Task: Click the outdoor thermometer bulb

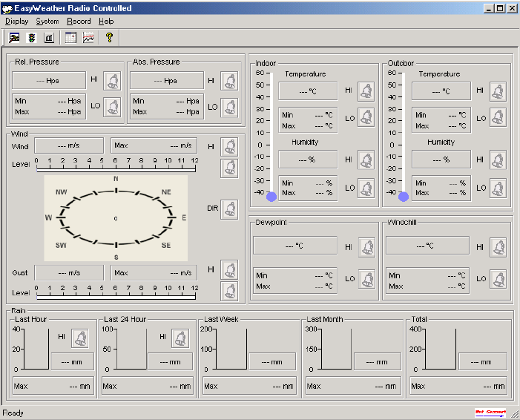Action: pyautogui.click(x=404, y=197)
